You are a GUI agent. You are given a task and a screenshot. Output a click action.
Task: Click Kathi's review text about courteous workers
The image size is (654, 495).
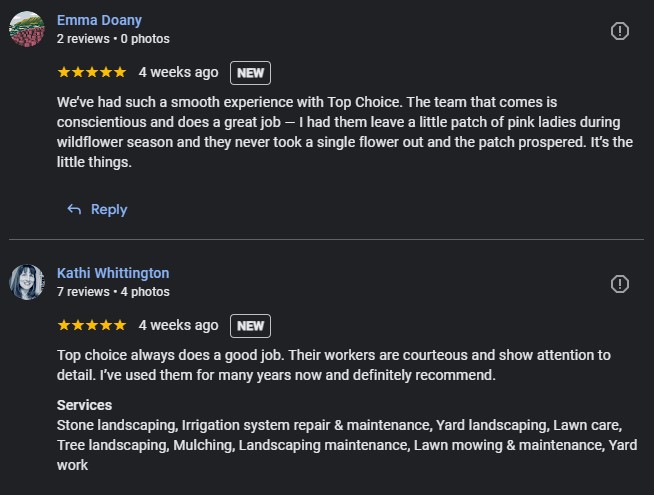[334, 365]
